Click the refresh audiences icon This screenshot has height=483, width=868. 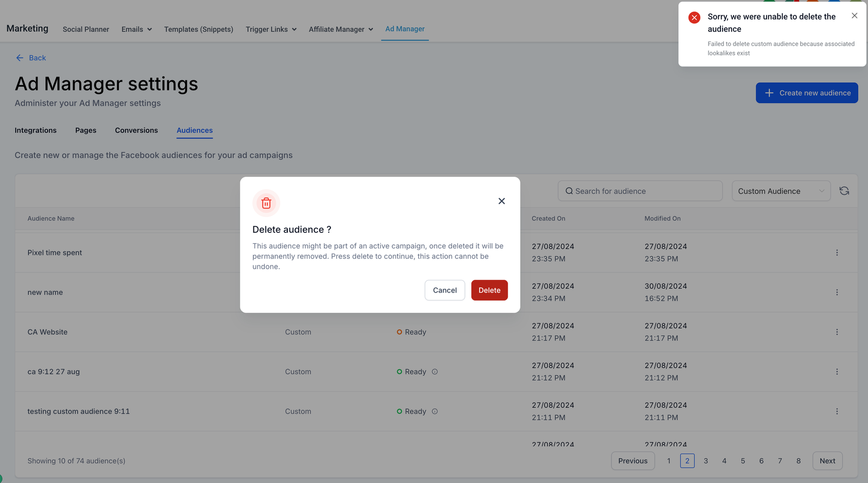click(x=844, y=191)
